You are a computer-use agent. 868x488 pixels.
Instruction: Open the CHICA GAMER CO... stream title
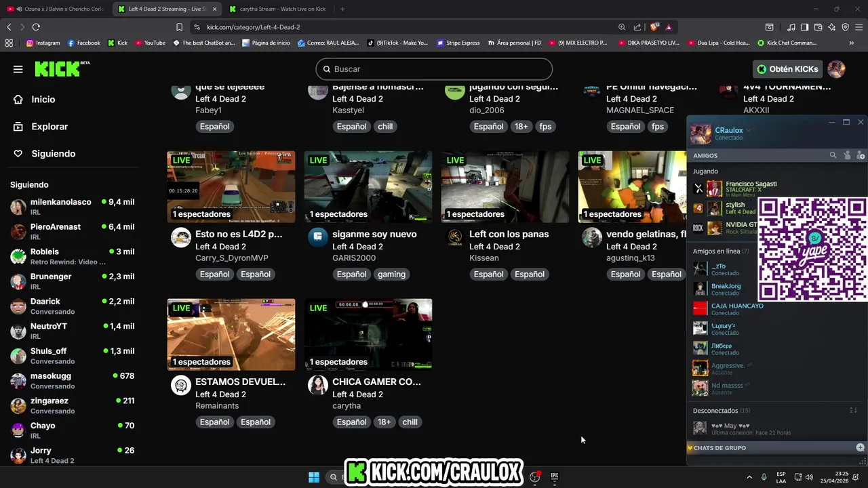coord(376,382)
